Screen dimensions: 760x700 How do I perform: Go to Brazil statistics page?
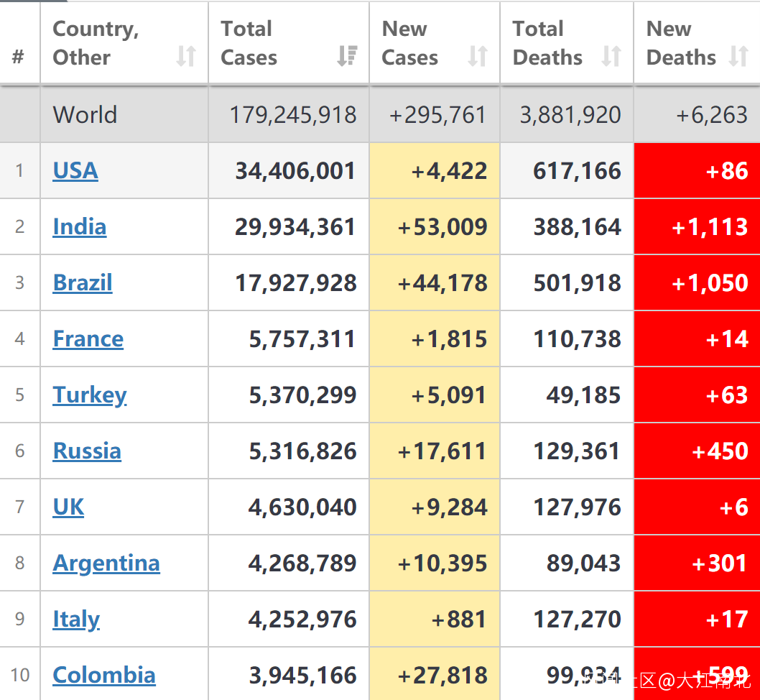click(x=83, y=282)
